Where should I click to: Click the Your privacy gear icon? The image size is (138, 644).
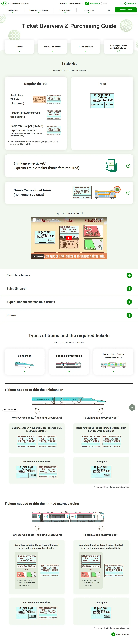(x=15, y=409)
